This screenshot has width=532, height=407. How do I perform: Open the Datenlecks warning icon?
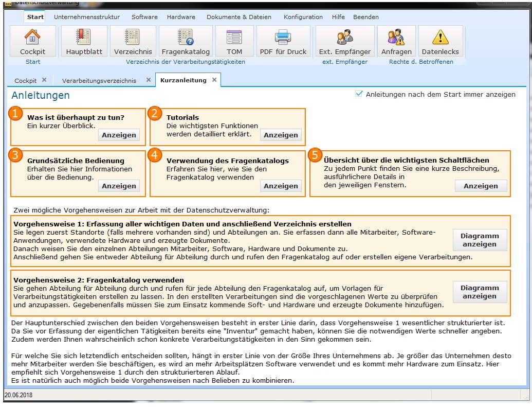(440, 41)
